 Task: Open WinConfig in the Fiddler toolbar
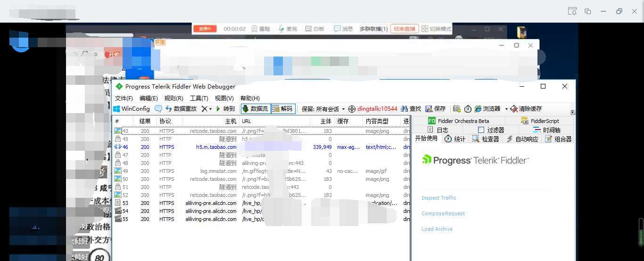132,109
